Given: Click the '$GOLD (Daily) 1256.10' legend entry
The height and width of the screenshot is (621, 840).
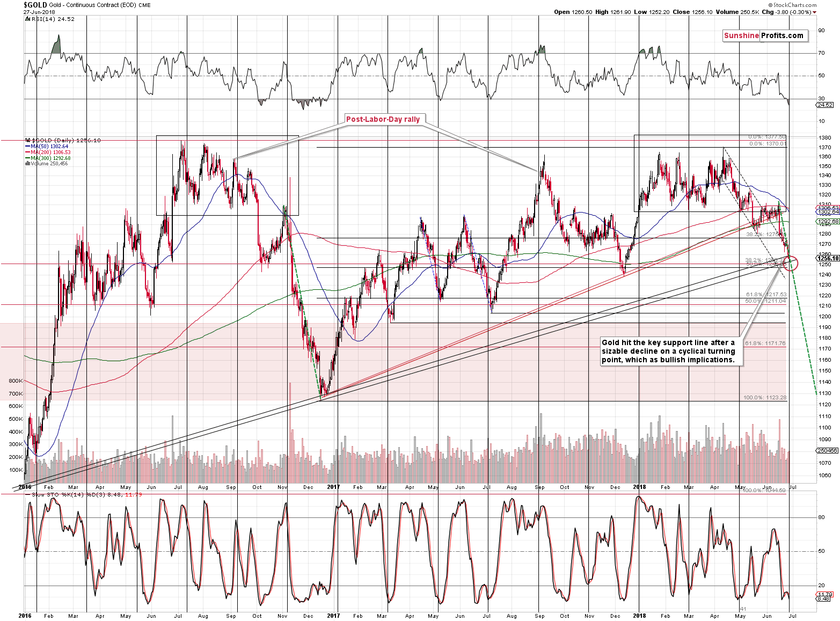Looking at the screenshot, I should pyautogui.click(x=65, y=140).
